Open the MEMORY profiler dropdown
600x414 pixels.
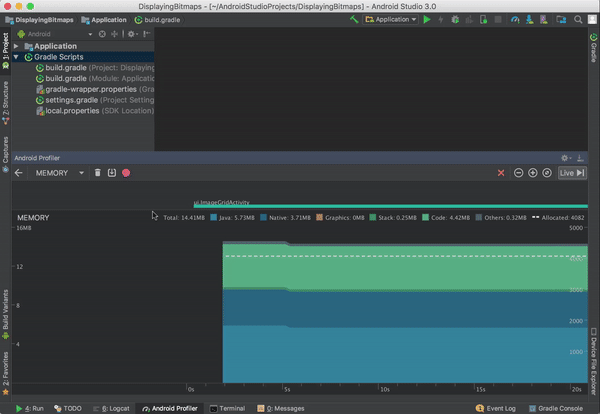pyautogui.click(x=59, y=173)
